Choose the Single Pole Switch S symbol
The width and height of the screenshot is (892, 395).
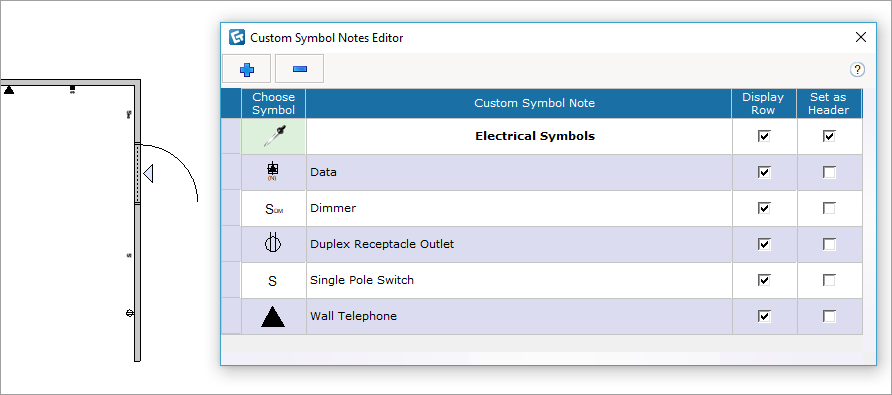272,281
